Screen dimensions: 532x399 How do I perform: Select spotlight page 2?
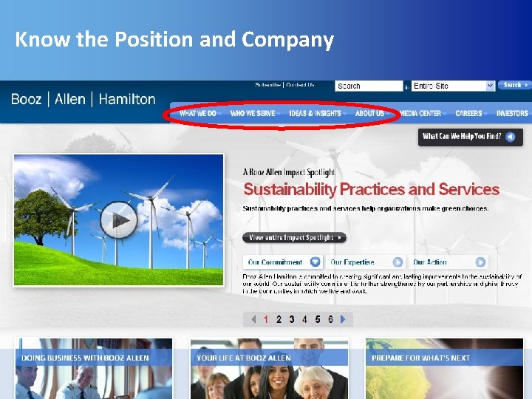(x=279, y=319)
